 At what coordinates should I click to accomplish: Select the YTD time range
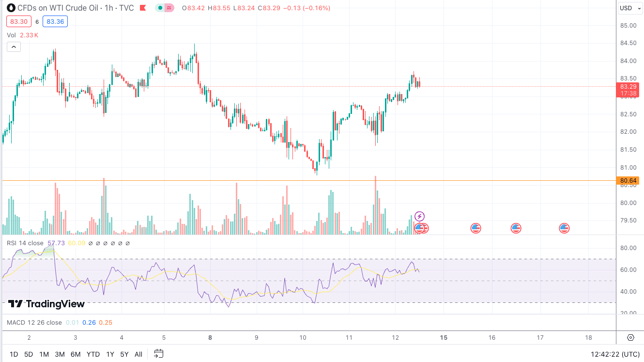coord(93,354)
